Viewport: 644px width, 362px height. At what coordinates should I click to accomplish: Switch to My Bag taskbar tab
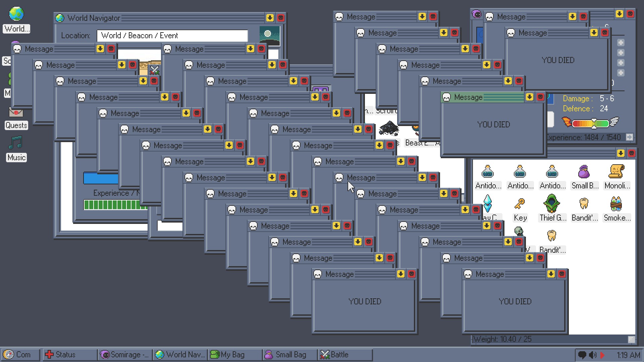point(235,355)
